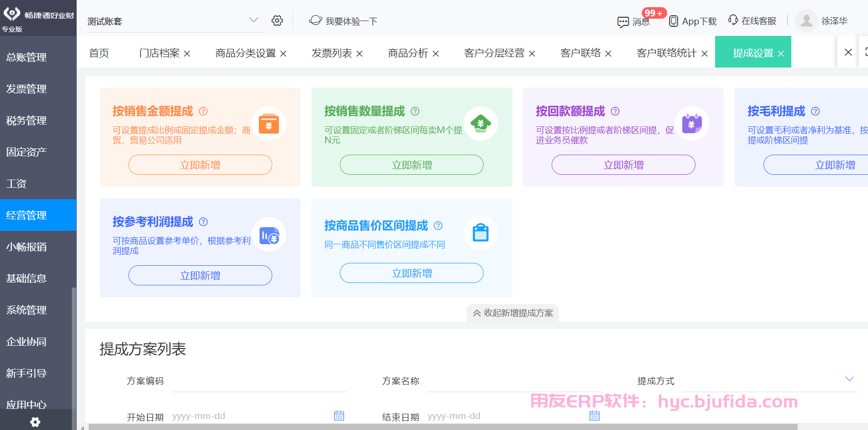Click the horizontal scrollbar at the bottom

(443, 427)
